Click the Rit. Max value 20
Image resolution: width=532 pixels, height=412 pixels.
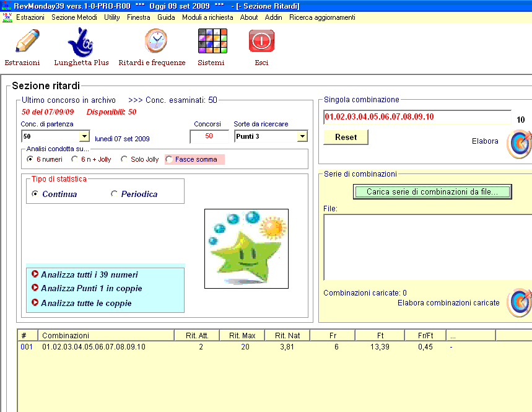(x=245, y=347)
